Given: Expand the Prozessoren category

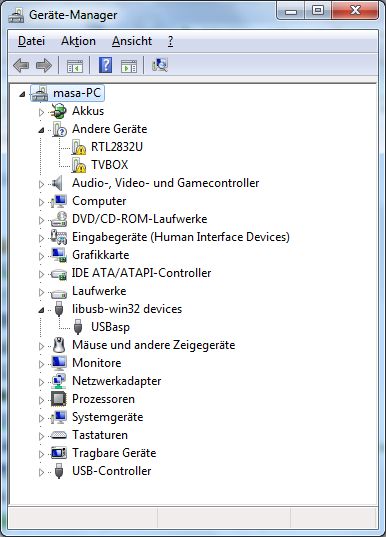Looking at the screenshot, I should click(41, 400).
